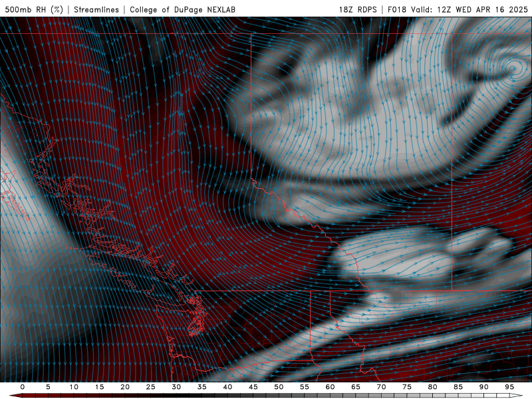532x399 pixels.
Task: Click the "Valid: 12Z WED APR 16 2025" text
Action: click(x=469, y=9)
